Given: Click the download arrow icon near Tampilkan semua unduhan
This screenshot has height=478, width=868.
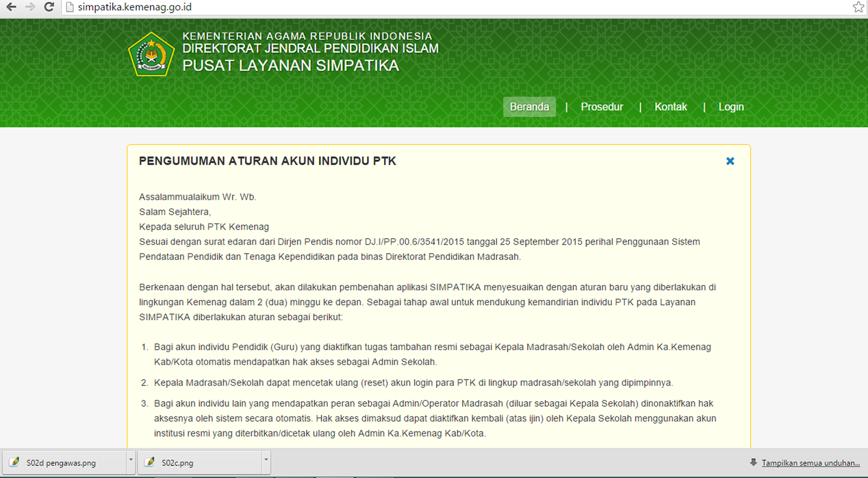Looking at the screenshot, I should click(753, 462).
